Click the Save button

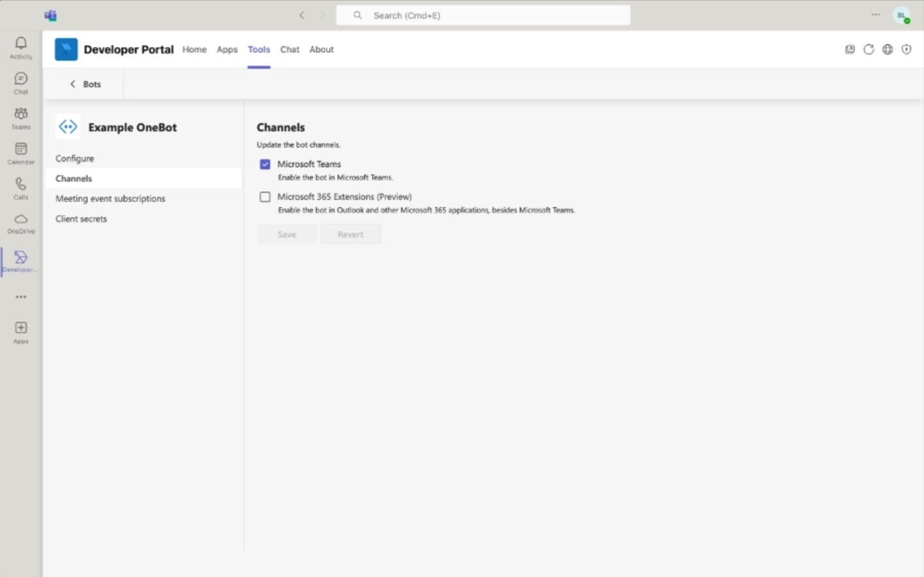[287, 235]
